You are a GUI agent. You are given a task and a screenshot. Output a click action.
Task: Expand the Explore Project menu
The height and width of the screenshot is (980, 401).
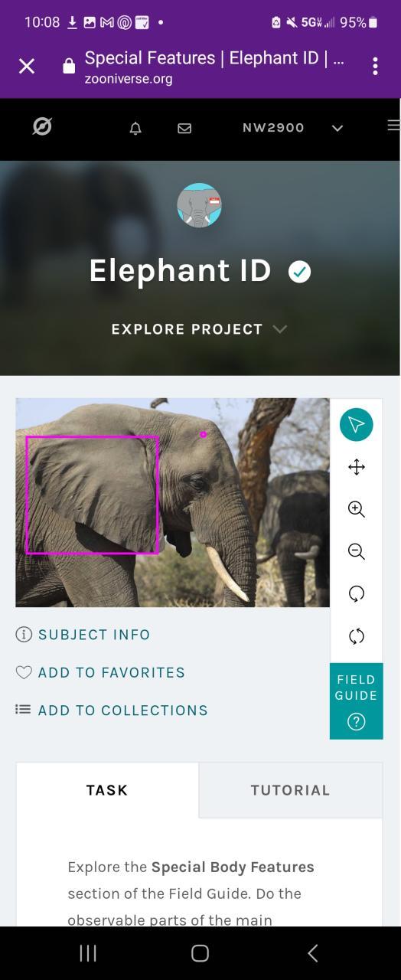[x=199, y=329]
